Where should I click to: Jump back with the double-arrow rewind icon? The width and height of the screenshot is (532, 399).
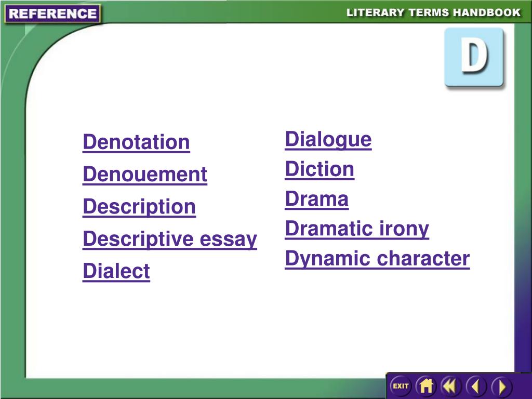click(451, 386)
